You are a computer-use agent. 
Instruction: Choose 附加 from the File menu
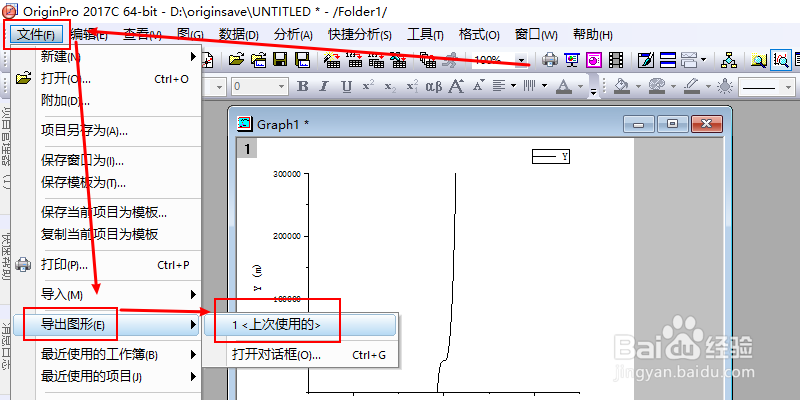tap(107, 101)
